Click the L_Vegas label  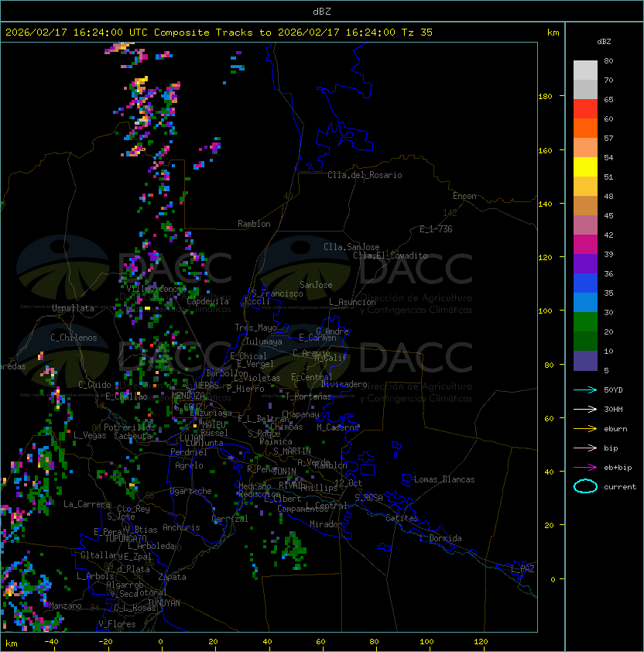point(90,435)
